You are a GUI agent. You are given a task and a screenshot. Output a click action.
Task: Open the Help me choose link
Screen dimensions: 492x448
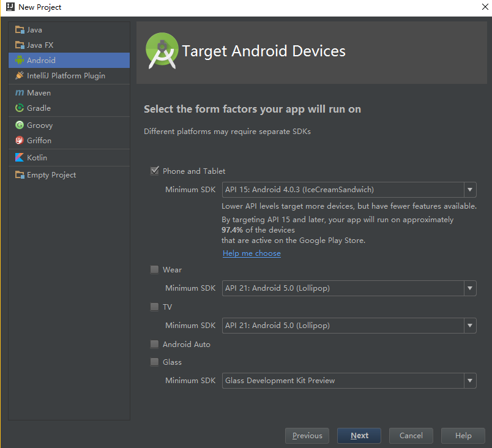[x=252, y=253]
